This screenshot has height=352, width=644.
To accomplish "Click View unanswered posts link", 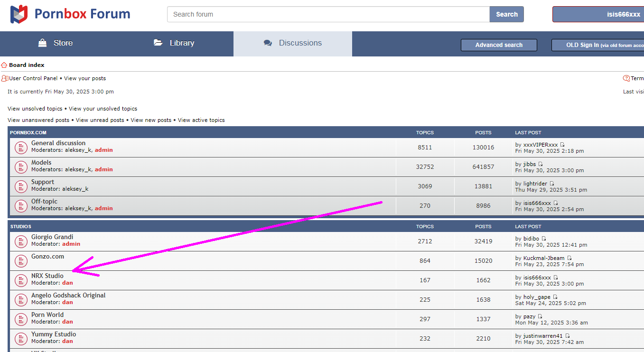I will click(x=38, y=120).
